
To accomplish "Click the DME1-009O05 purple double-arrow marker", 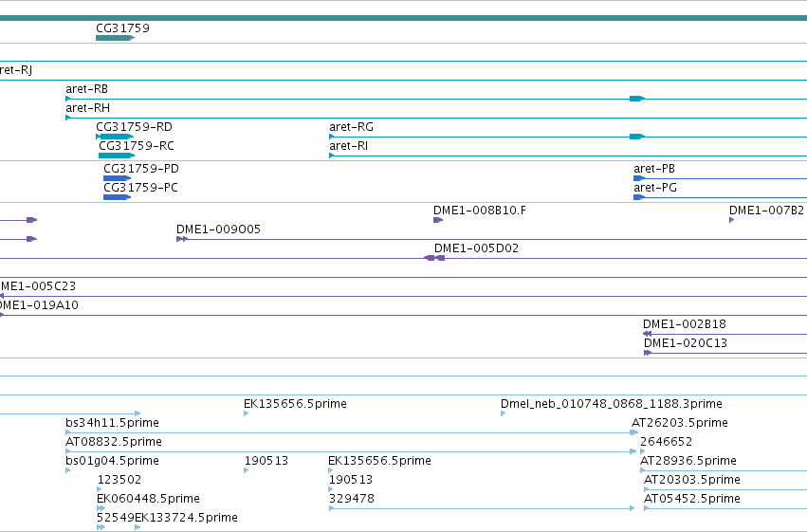I will 182,239.
